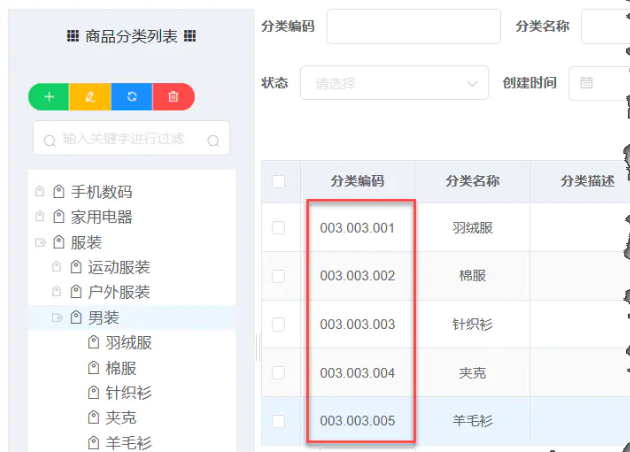The image size is (630, 452).
Task: Click the yellow edit category button
Action: (90, 97)
